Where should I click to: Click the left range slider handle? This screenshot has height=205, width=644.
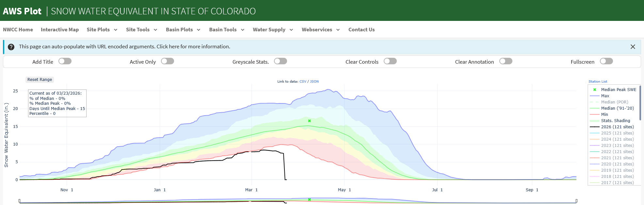(x=20, y=201)
